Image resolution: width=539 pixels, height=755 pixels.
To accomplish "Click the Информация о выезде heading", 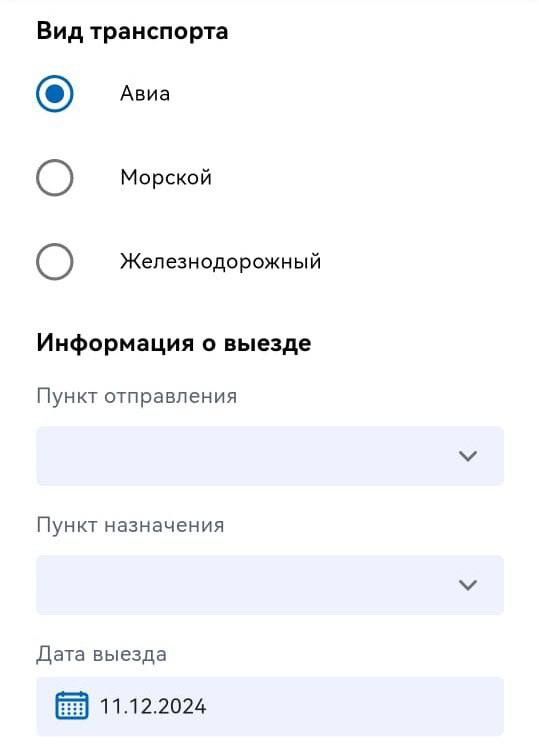I will click(x=174, y=343).
